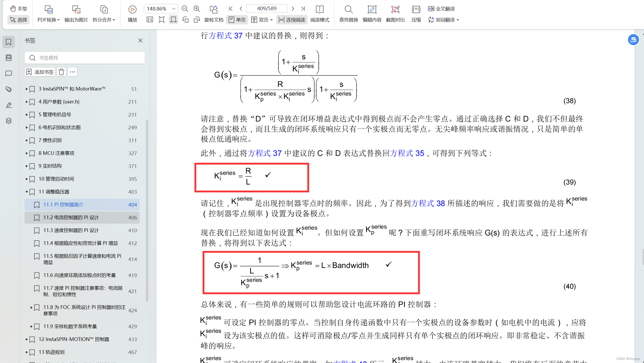Switch to two-page view (双页)

[261, 19]
